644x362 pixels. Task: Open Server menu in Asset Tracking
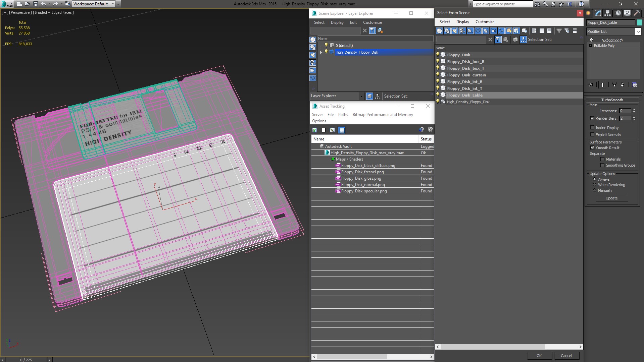pos(317,115)
